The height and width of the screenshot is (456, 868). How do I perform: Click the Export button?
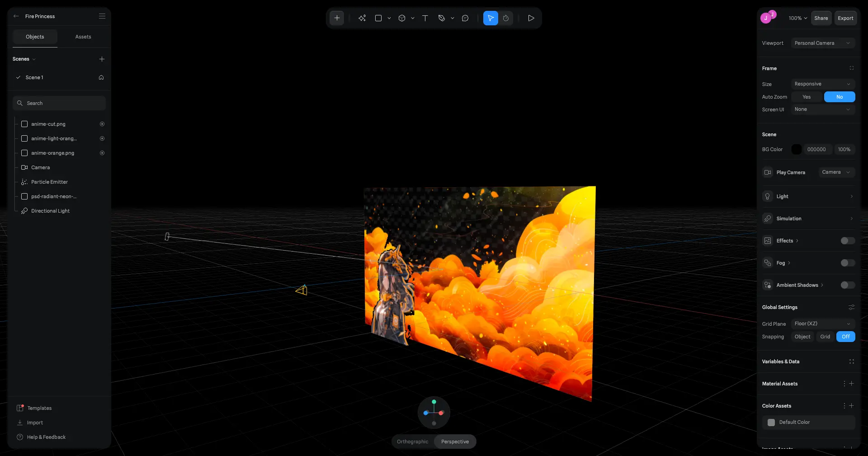[x=845, y=18]
